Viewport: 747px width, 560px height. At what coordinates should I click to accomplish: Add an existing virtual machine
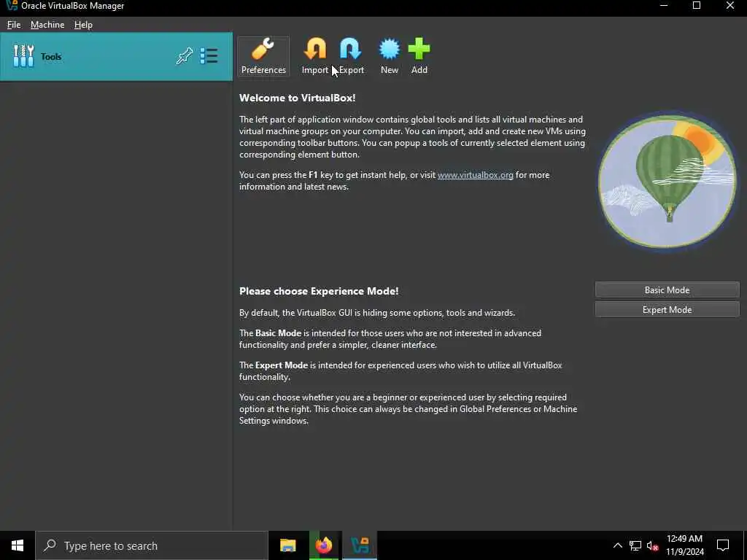419,56
